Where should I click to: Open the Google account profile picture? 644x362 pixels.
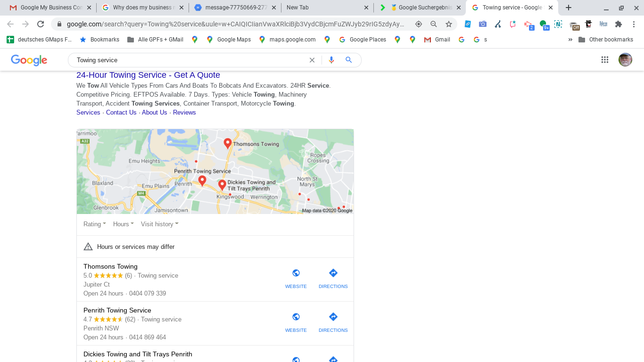point(625,60)
